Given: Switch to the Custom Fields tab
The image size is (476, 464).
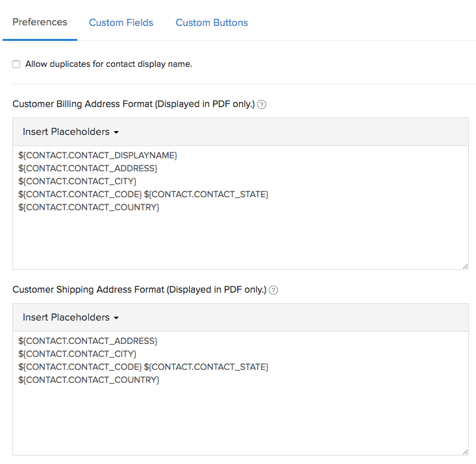Looking at the screenshot, I should click(121, 23).
